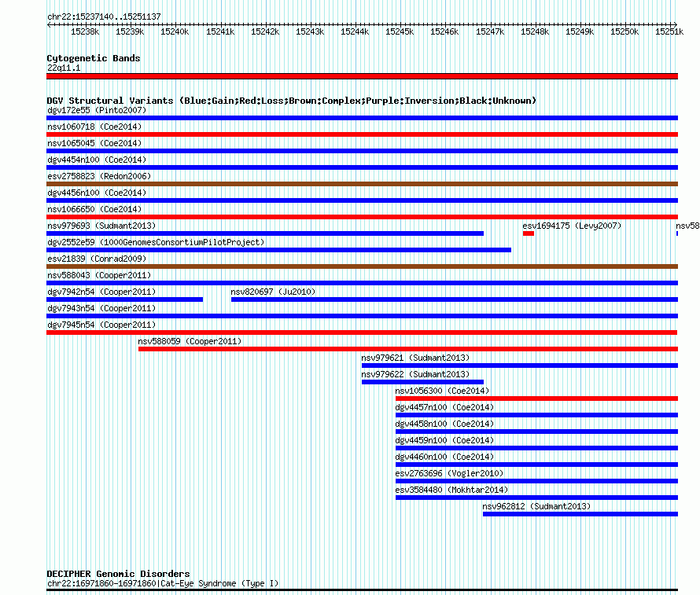
Task: Click the small red esv1694175 loss bar
Action: (x=529, y=233)
